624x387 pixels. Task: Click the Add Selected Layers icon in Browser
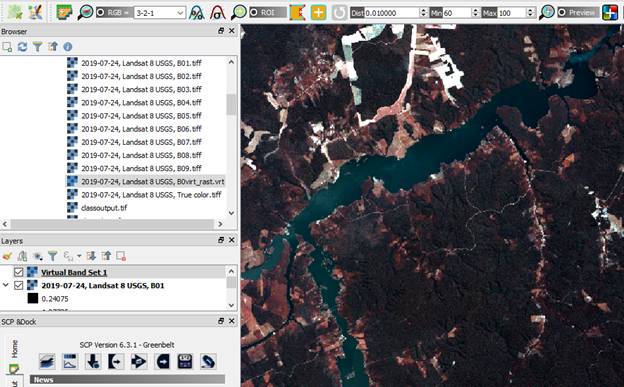7,47
